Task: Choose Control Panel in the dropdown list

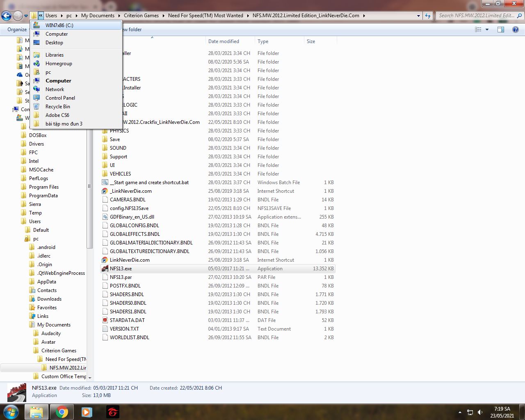Action: (60, 98)
